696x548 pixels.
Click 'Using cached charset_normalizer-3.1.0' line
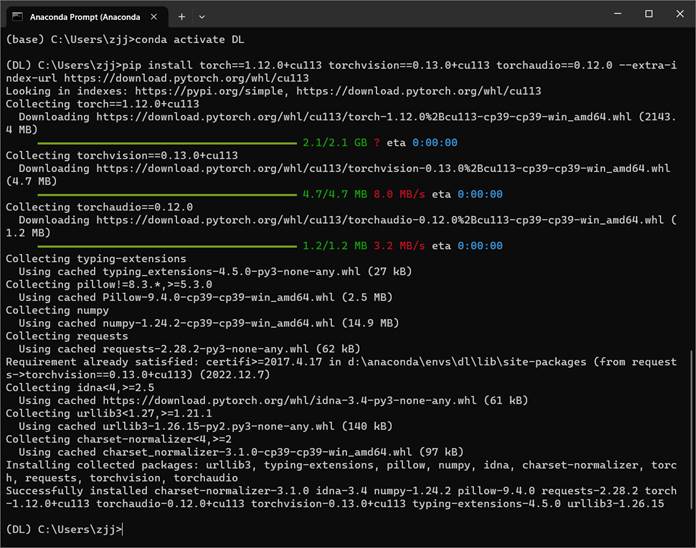[x=241, y=452]
